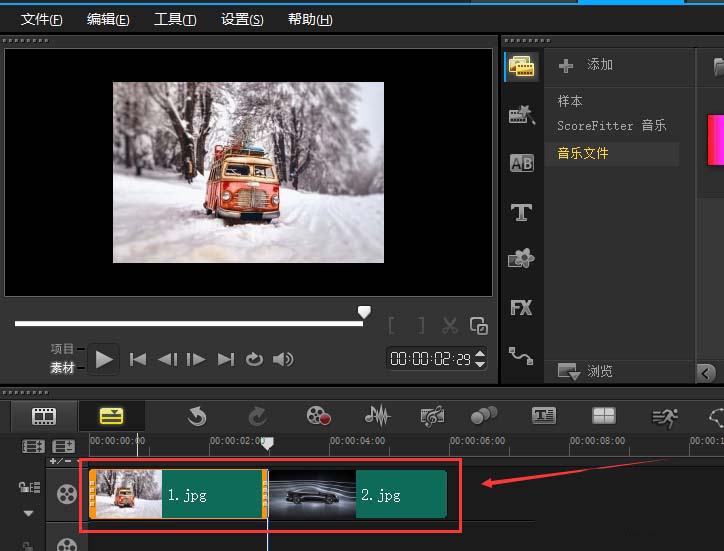724x551 pixels.
Task: Open the Title (T) library
Action: tap(521, 212)
